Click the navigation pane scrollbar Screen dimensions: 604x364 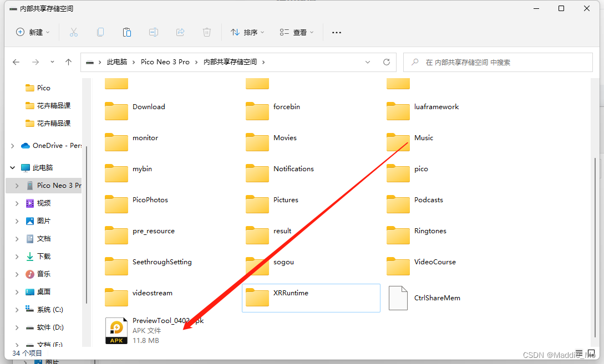coord(87,225)
